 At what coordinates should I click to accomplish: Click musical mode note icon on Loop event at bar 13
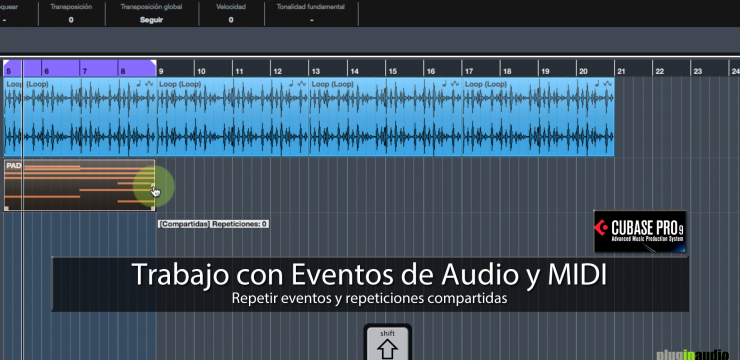coord(445,83)
